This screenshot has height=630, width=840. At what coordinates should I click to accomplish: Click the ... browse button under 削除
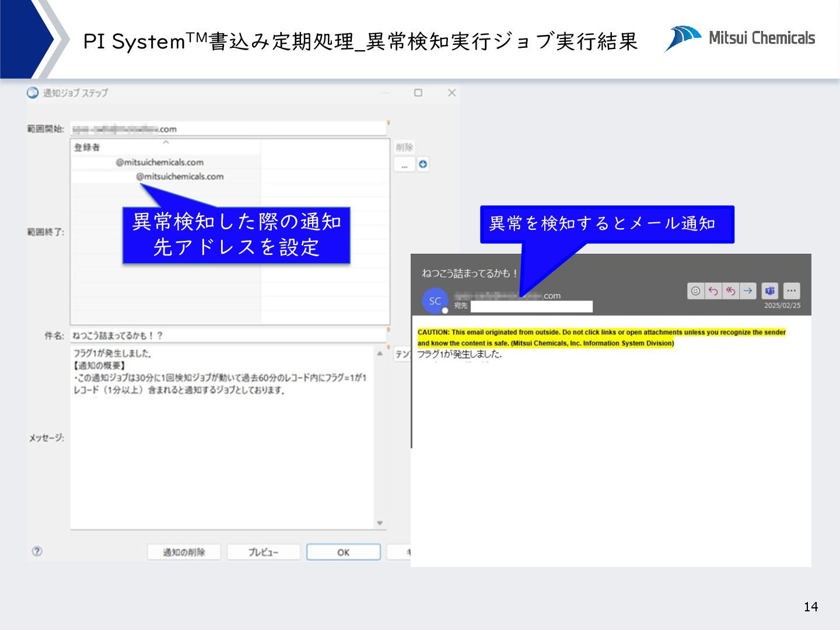pos(404,164)
